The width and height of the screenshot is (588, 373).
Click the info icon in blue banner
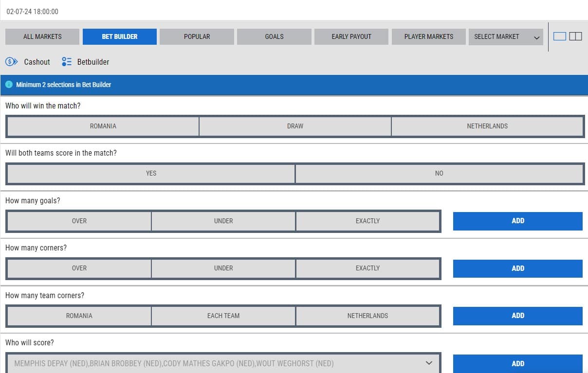(9, 85)
